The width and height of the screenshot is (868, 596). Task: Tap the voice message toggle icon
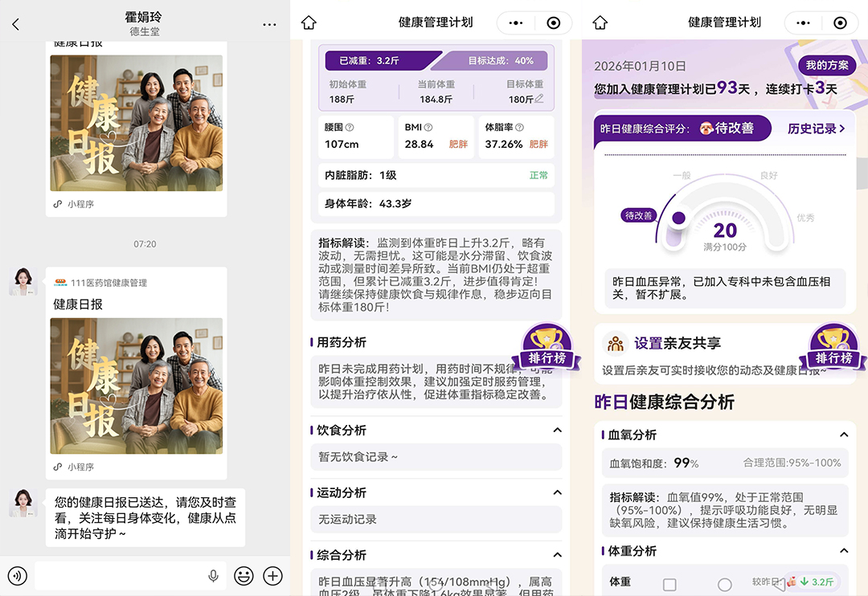tap(18, 576)
